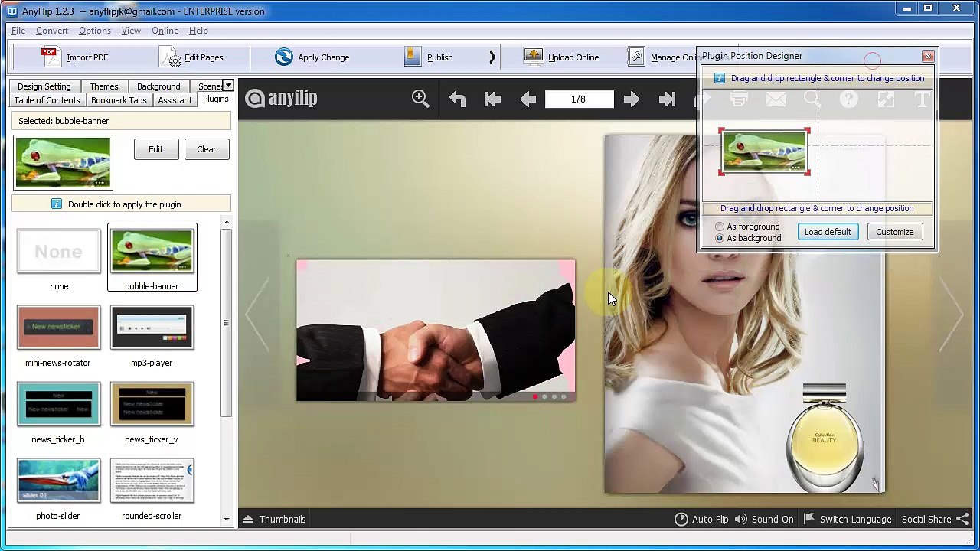Click the Import PDF toolbar button

pos(74,57)
